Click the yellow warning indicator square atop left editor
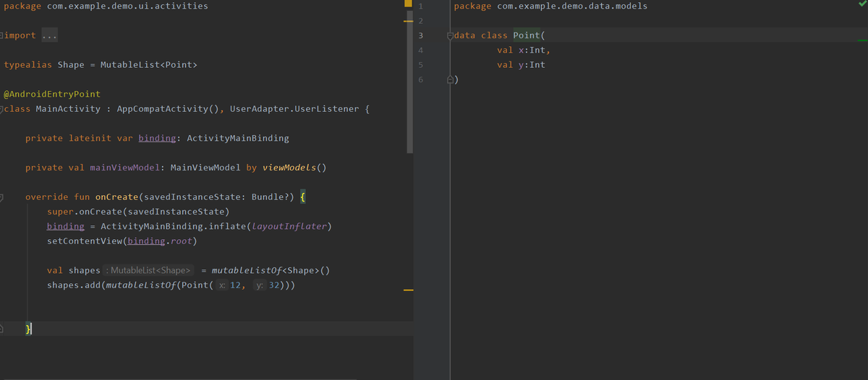 click(x=408, y=4)
